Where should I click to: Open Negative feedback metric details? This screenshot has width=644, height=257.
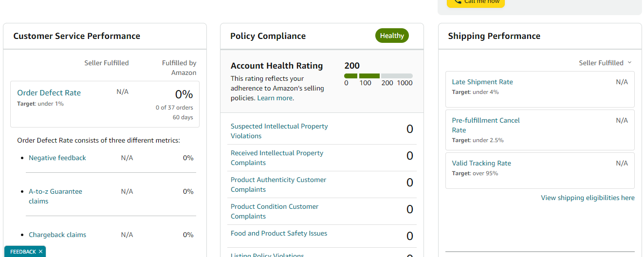[x=57, y=158]
